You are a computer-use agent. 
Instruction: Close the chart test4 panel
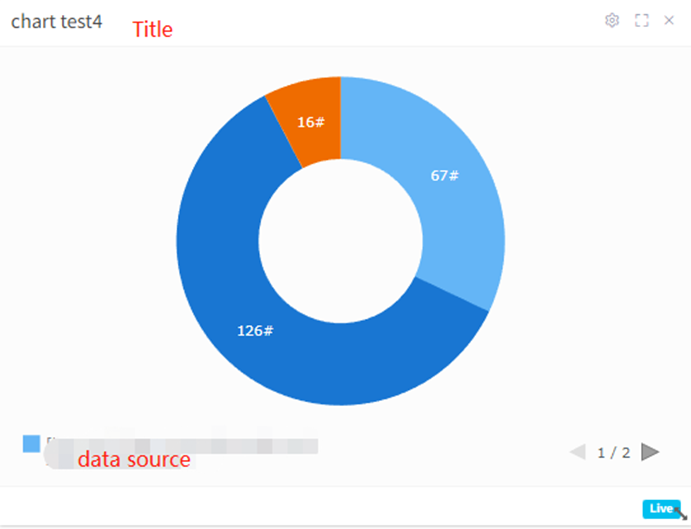coord(669,20)
